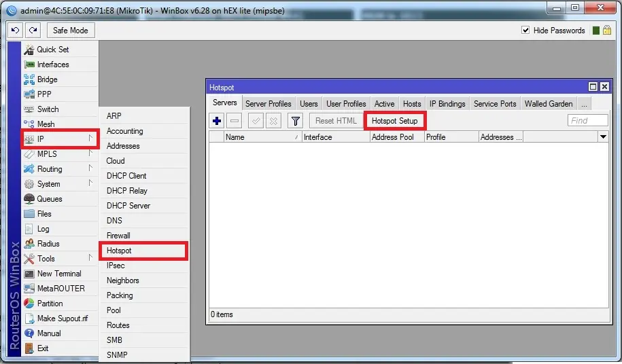Sort by the Address Pool column header

pyautogui.click(x=397, y=137)
